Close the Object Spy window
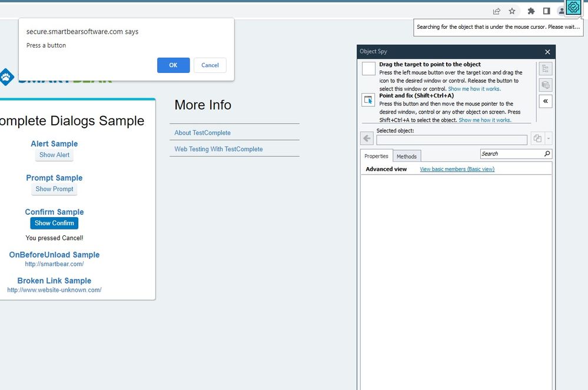The height and width of the screenshot is (390, 588). [547, 52]
